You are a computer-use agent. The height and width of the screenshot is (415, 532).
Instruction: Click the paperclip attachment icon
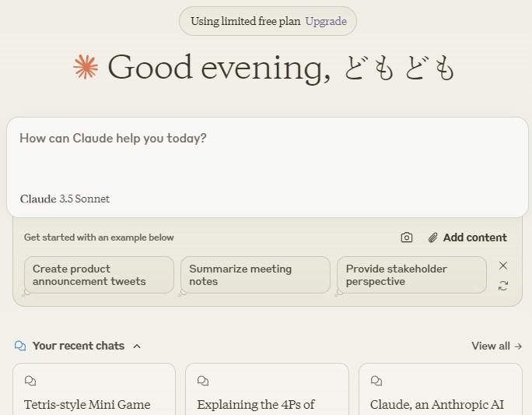click(432, 237)
